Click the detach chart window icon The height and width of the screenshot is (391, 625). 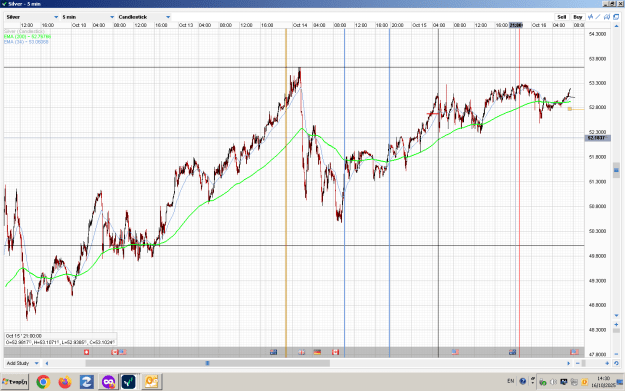[x=616, y=17]
